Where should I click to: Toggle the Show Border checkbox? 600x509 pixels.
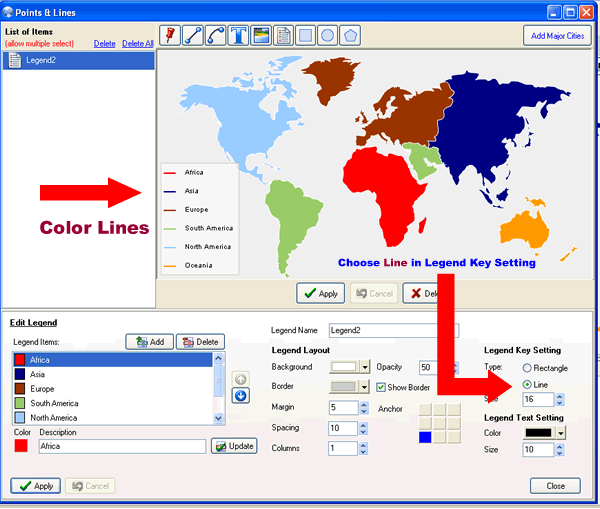[x=381, y=387]
